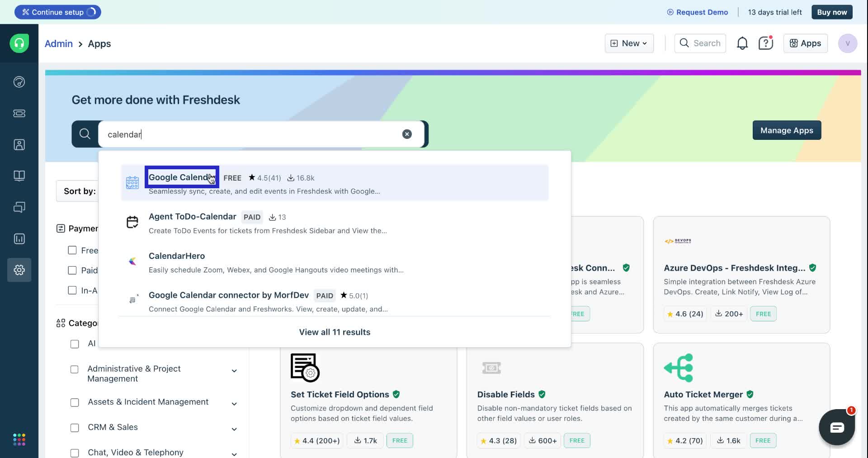Click the Azure DevOps app logo
Image resolution: width=868 pixels, height=458 pixels.
678,241
